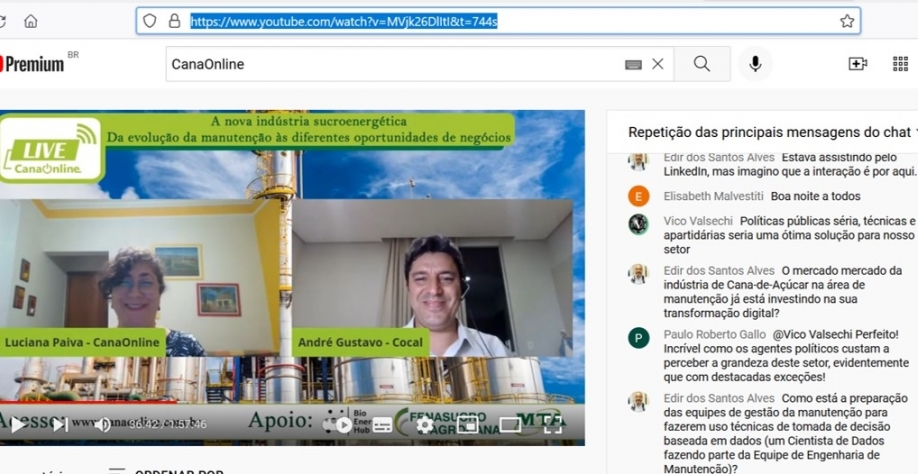
Task: Toggle autoplay switch in player
Action: click(x=342, y=424)
